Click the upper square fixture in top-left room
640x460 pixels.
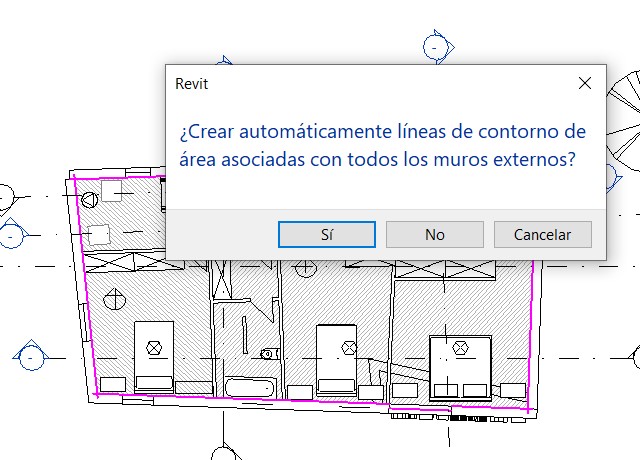pyautogui.click(x=112, y=190)
